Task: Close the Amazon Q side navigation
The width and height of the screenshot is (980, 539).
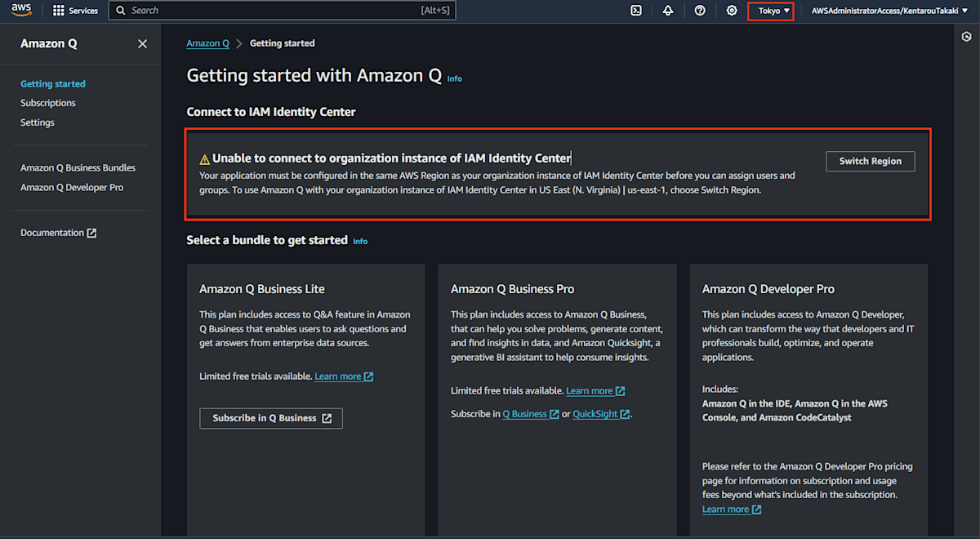Action: [143, 44]
